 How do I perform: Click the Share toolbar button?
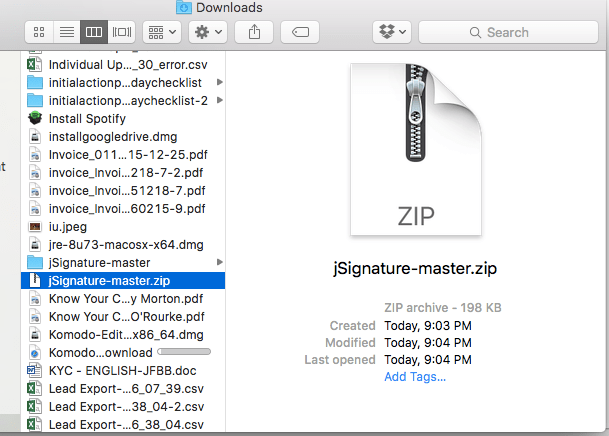coord(254,32)
